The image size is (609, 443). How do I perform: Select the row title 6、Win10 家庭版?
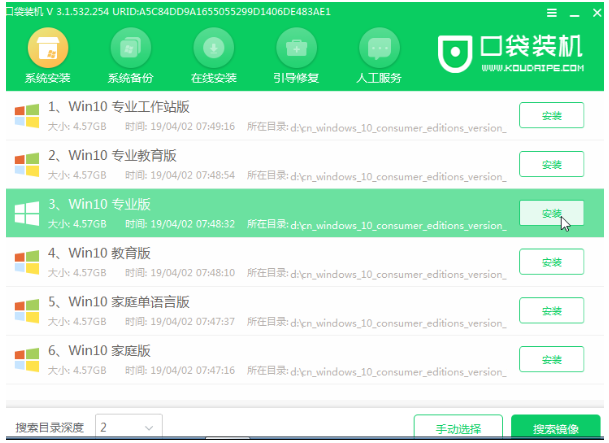[x=99, y=351]
